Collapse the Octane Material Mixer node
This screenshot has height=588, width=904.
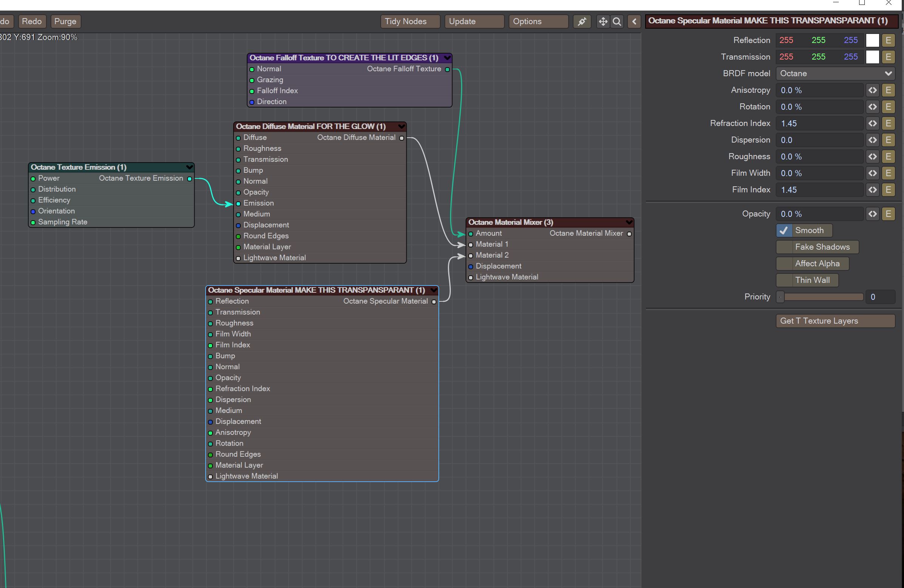point(629,222)
